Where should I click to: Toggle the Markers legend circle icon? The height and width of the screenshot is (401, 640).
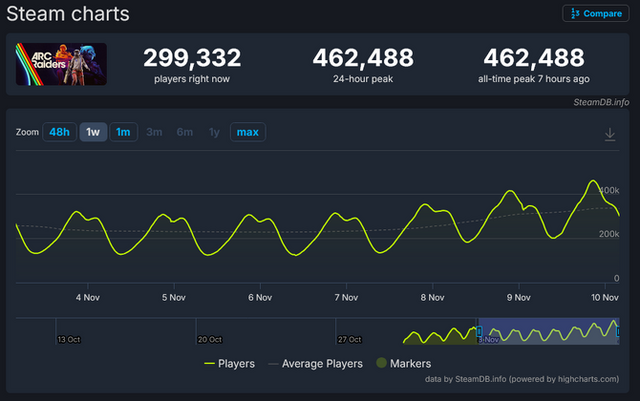(381, 363)
